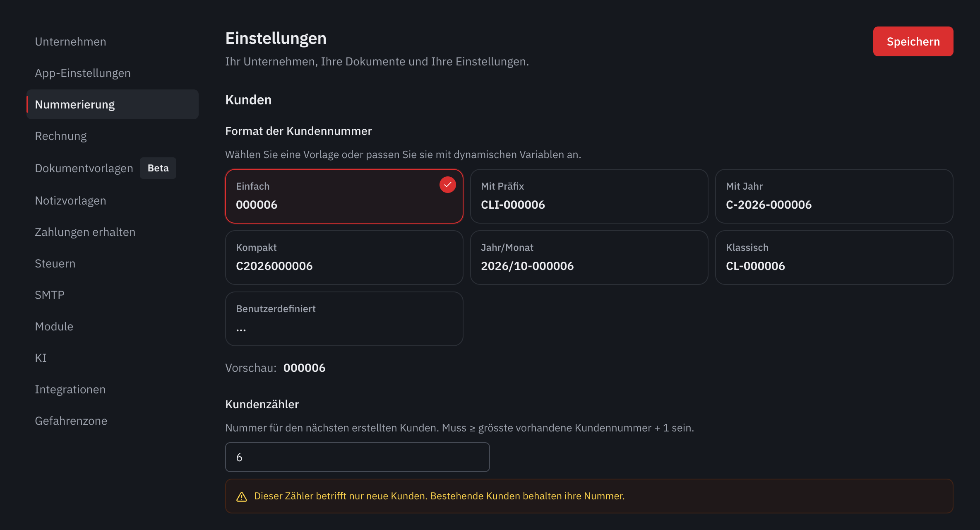Click the Einstellungen page title
This screenshot has width=980, height=530.
point(276,38)
